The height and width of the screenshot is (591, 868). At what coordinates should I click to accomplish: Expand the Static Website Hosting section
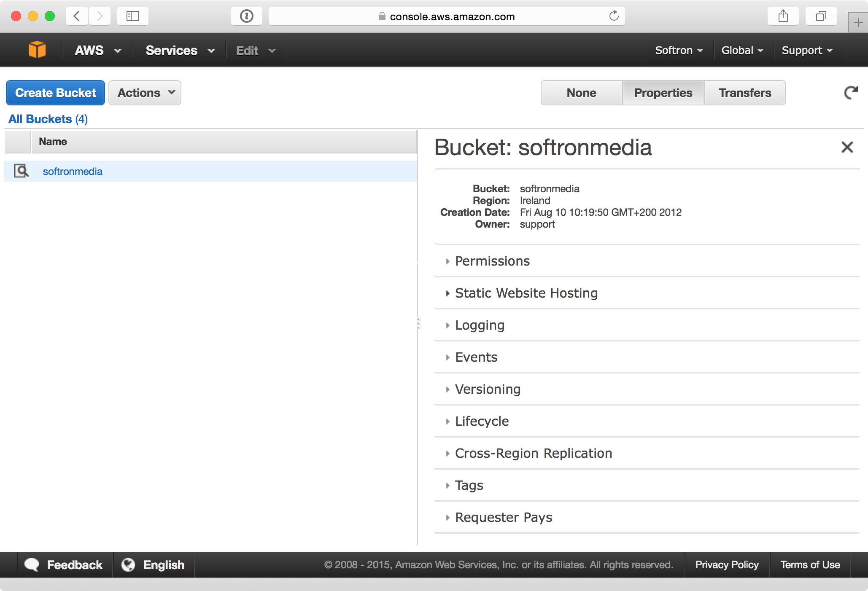click(x=646, y=293)
